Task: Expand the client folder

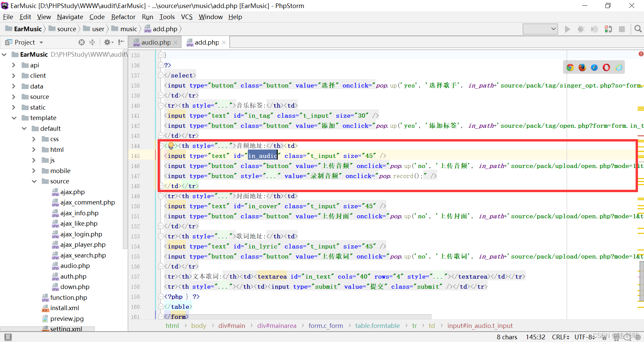Action: click(x=14, y=75)
